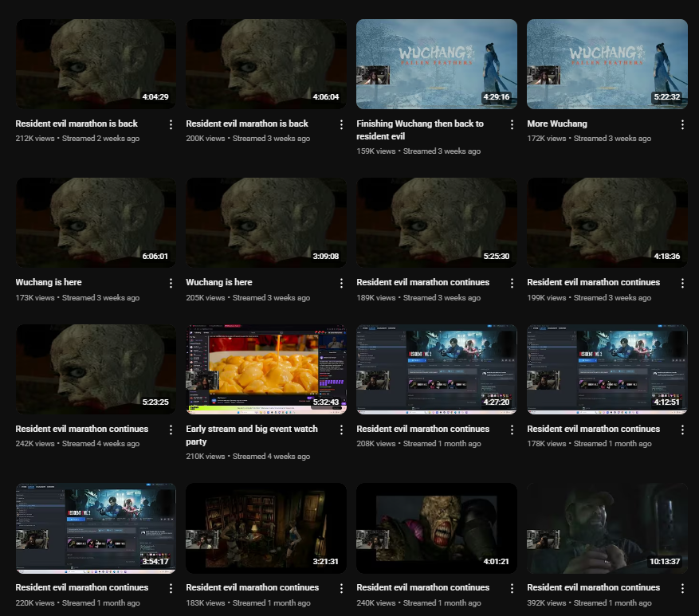Click the 159K views text
This screenshot has width=699, height=616.
(375, 151)
